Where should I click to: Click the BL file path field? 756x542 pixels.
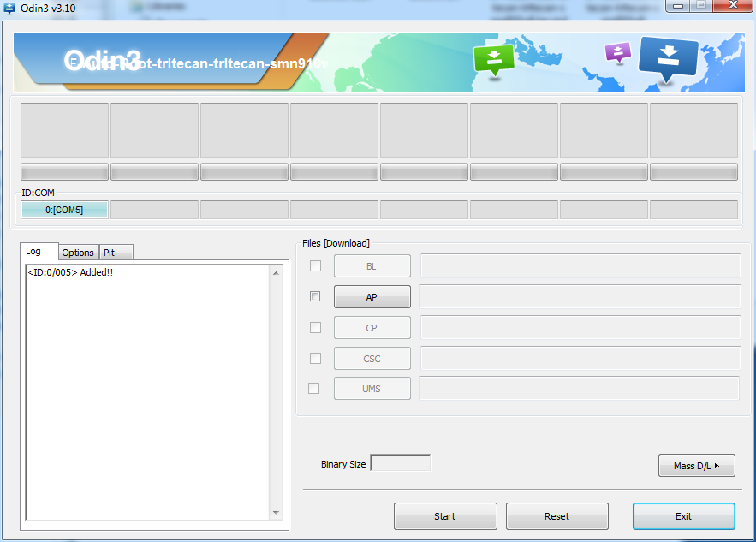[x=580, y=265]
